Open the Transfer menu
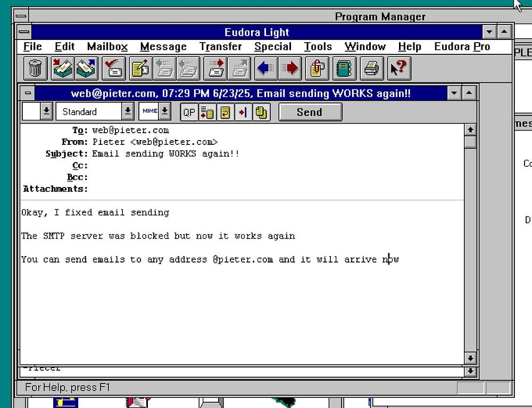The image size is (532, 408). pyautogui.click(x=221, y=46)
